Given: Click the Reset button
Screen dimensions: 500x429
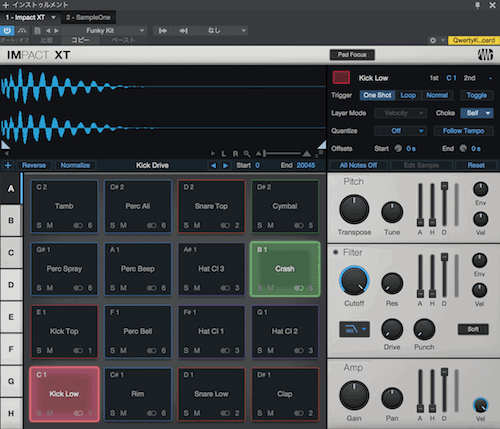Looking at the screenshot, I should tap(476, 165).
